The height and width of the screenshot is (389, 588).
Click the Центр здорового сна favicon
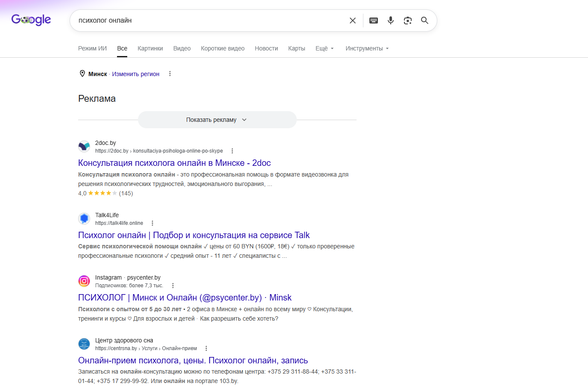(84, 344)
